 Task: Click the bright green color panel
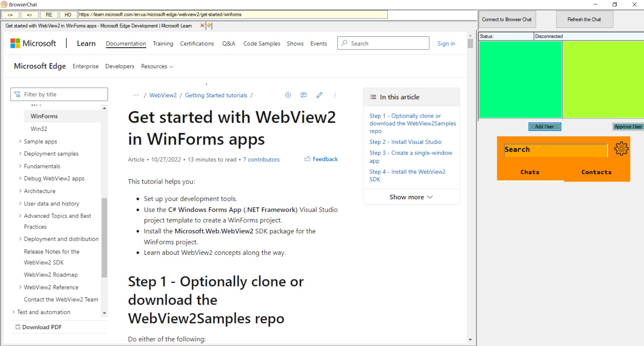[x=520, y=79]
